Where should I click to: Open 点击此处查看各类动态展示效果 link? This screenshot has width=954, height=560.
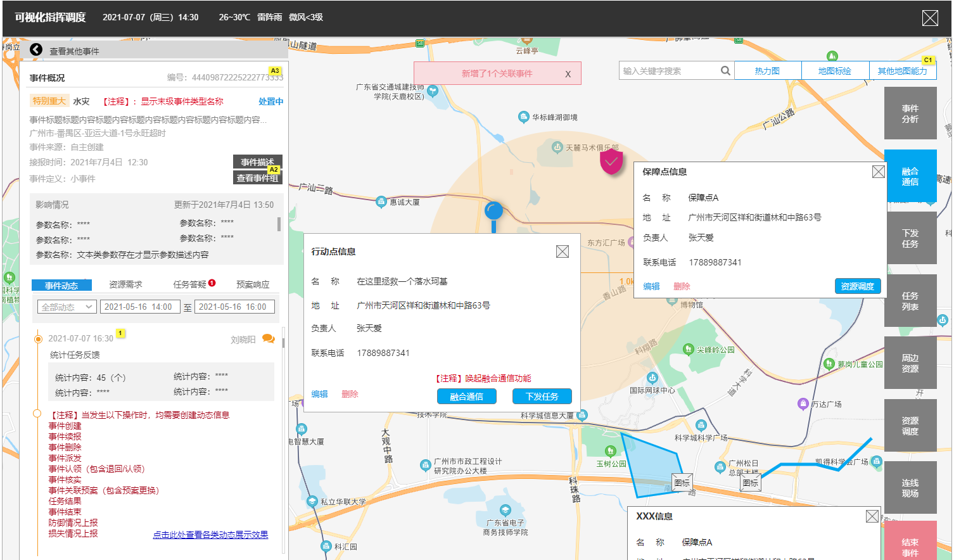pyautogui.click(x=210, y=535)
